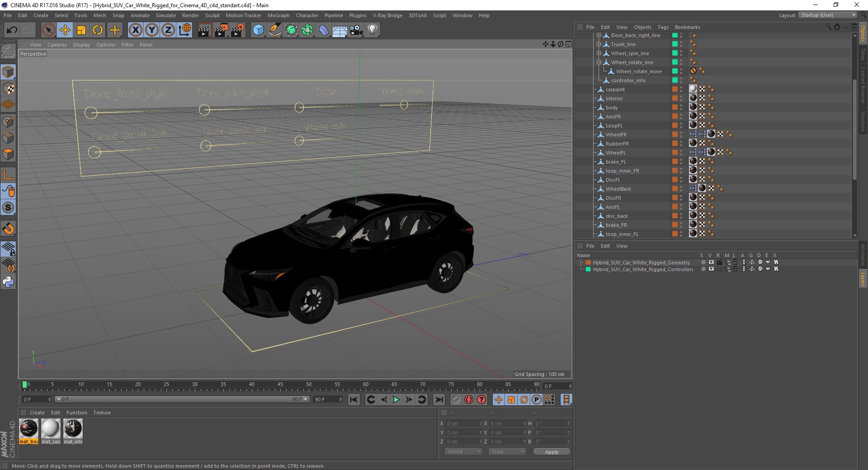Toggle Z axis lock

(x=168, y=30)
